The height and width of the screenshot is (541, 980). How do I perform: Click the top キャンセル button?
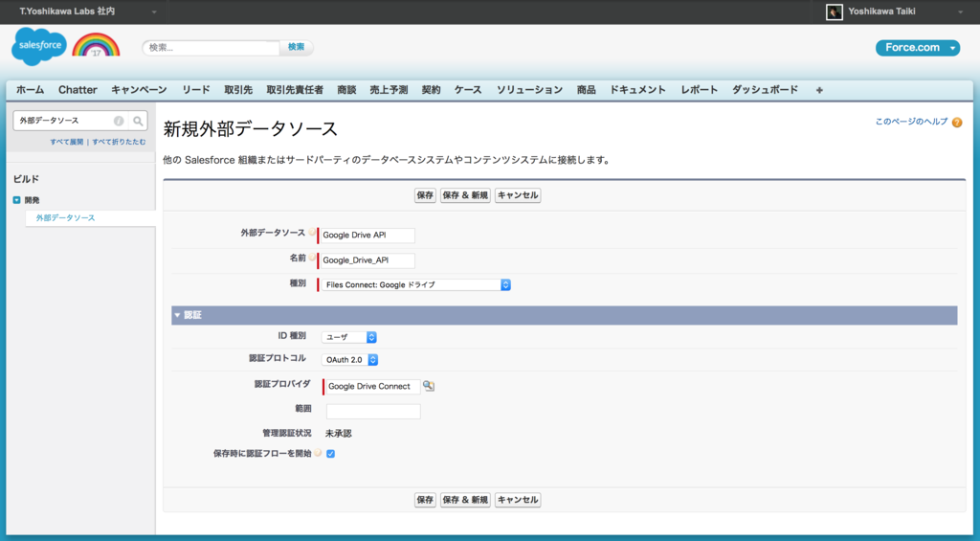(x=518, y=195)
